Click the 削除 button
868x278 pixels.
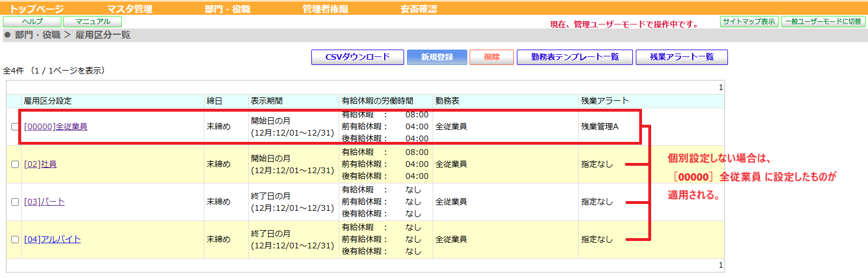coord(492,57)
